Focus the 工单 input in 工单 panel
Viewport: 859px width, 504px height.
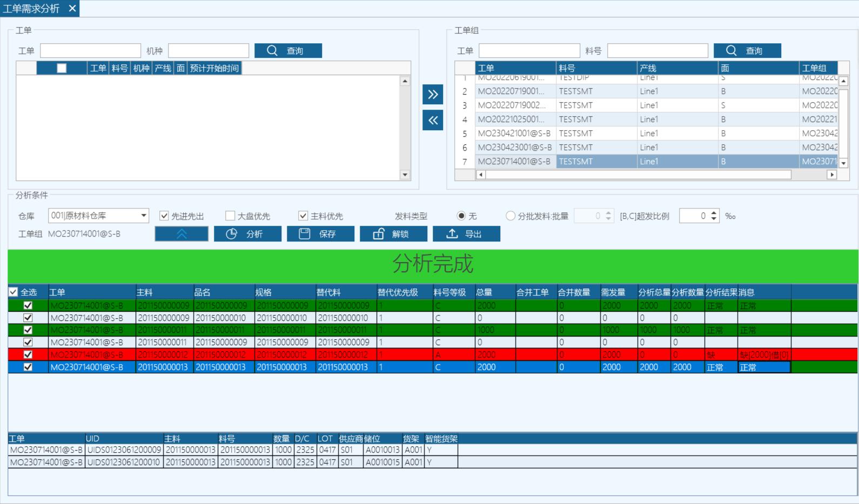[x=91, y=51]
